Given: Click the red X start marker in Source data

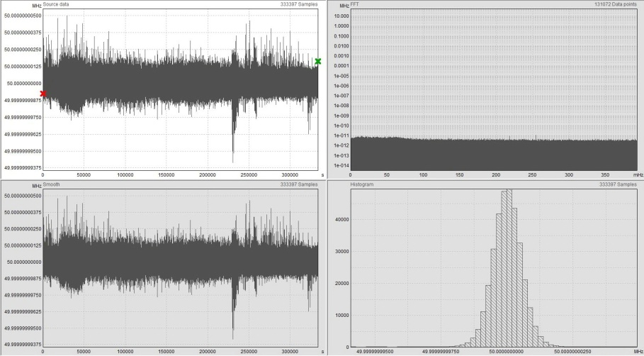Looking at the screenshot, I should [x=43, y=94].
